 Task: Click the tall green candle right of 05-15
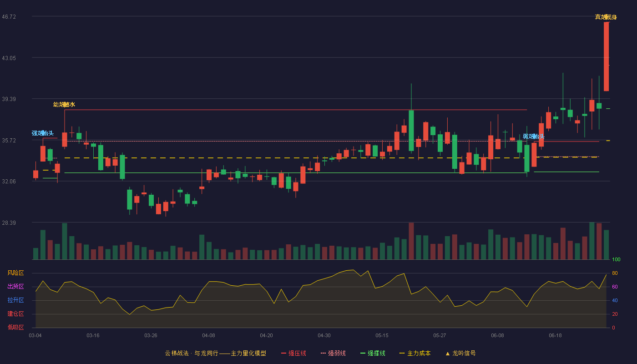tap(411, 131)
